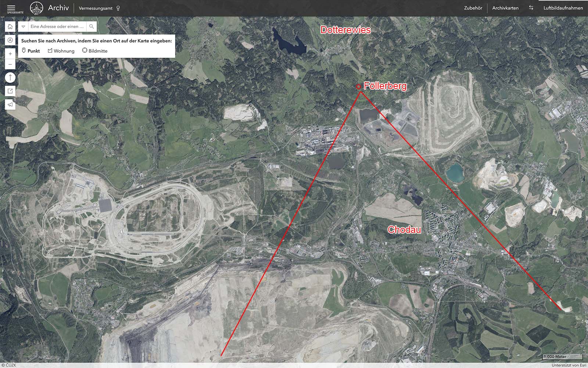
Task: Select the Wohnung search mode
Action: coord(61,51)
